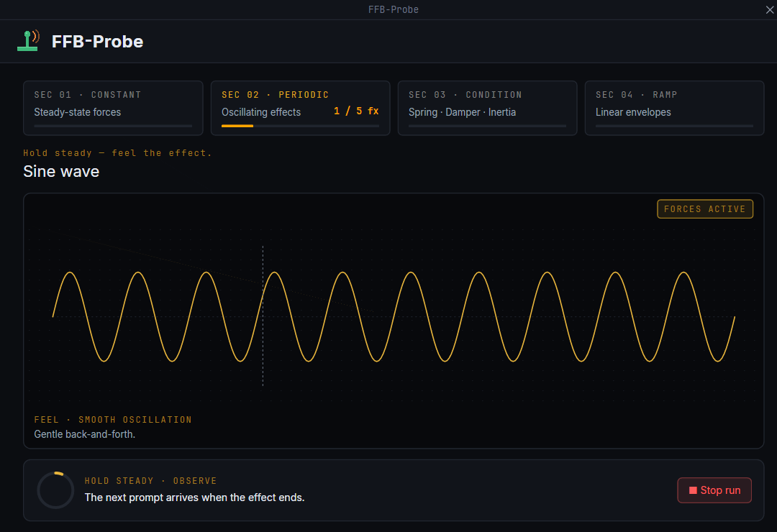
Task: Click the FFB-Probe joystick logo icon
Action: [28, 40]
